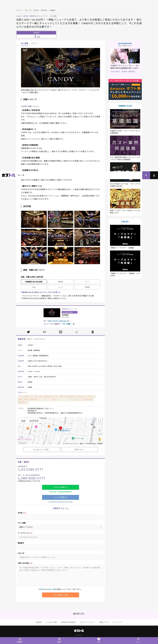Open the Twitter social icon
The image size is (158, 644).
point(28,332)
